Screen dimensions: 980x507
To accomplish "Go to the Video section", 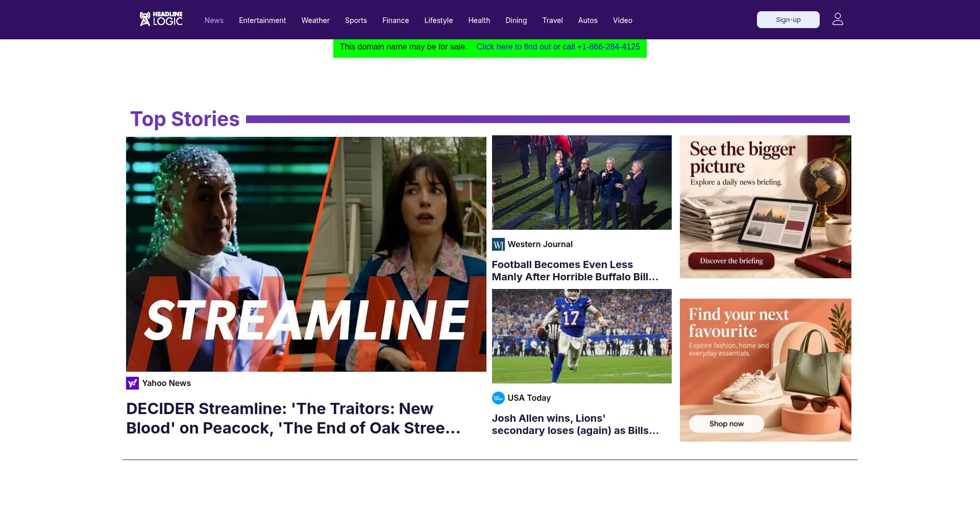I will [623, 20].
